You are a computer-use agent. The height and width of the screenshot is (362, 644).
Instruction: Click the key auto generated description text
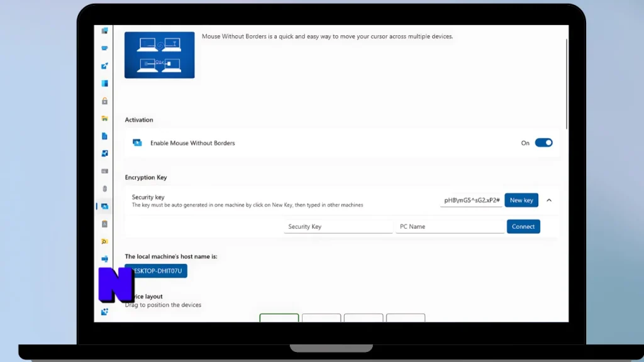(247, 205)
